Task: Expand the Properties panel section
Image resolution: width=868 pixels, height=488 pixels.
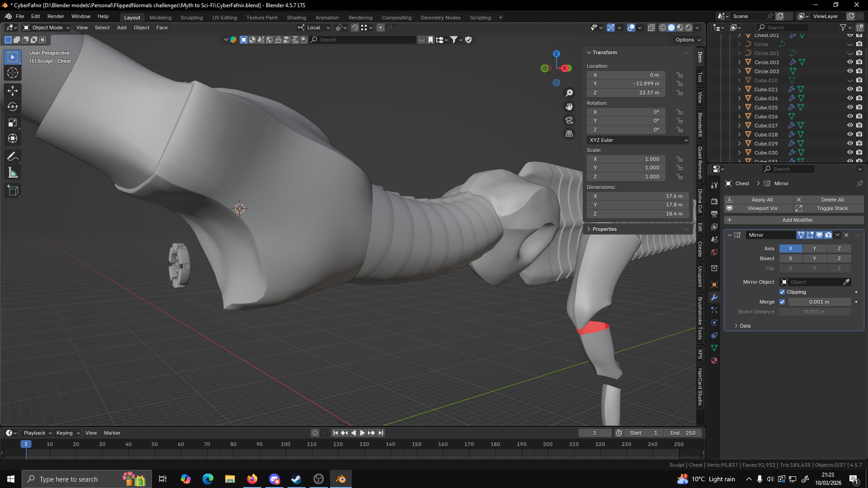Action: (x=604, y=229)
